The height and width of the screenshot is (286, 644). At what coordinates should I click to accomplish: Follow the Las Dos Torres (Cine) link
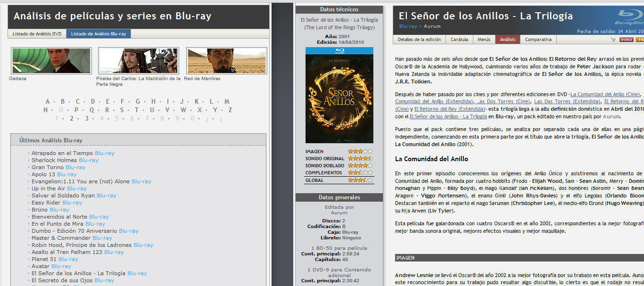(503, 102)
